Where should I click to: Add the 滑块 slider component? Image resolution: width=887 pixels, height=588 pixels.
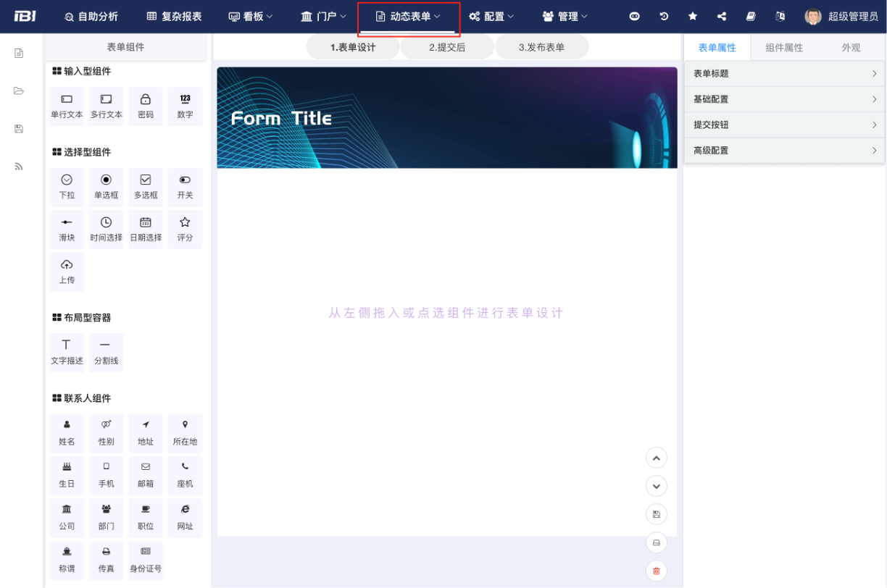(67, 229)
